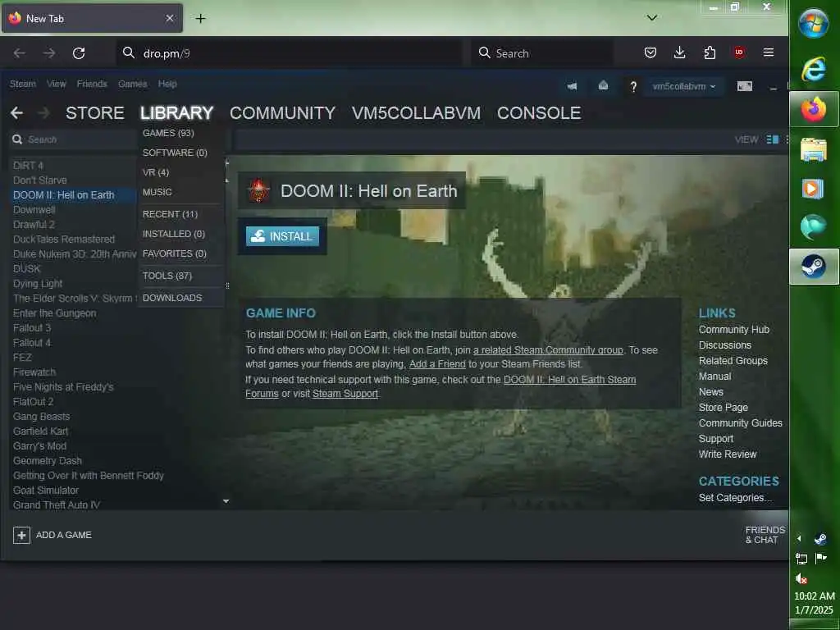This screenshot has width=840, height=630.
Task: Open the Write Review link
Action: coord(728,454)
